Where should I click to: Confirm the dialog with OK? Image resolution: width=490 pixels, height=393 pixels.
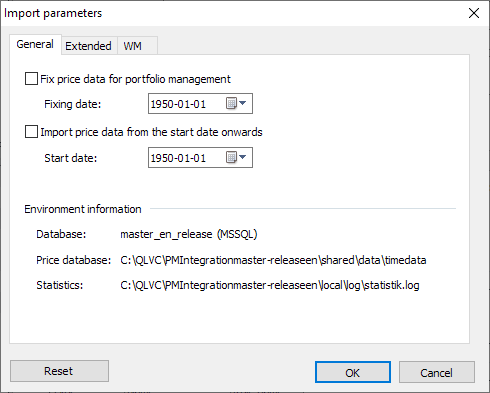(353, 372)
